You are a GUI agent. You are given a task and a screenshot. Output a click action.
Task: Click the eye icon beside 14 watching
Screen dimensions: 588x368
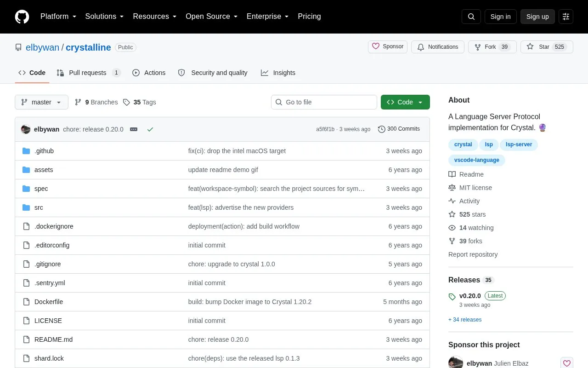(452, 228)
